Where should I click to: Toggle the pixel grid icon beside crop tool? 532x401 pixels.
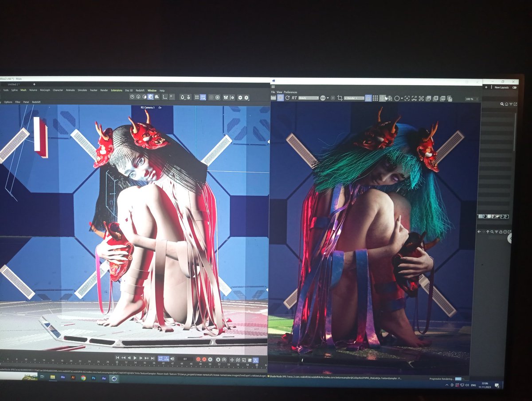pos(333,98)
